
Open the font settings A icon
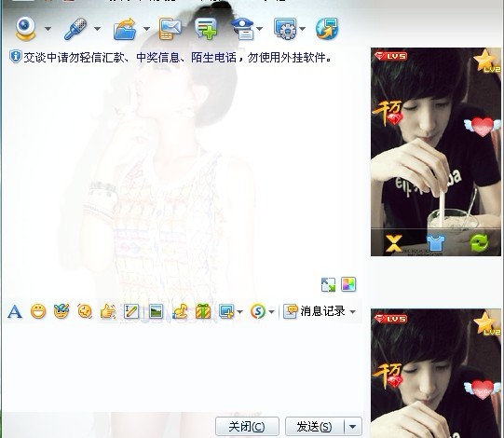(15, 311)
